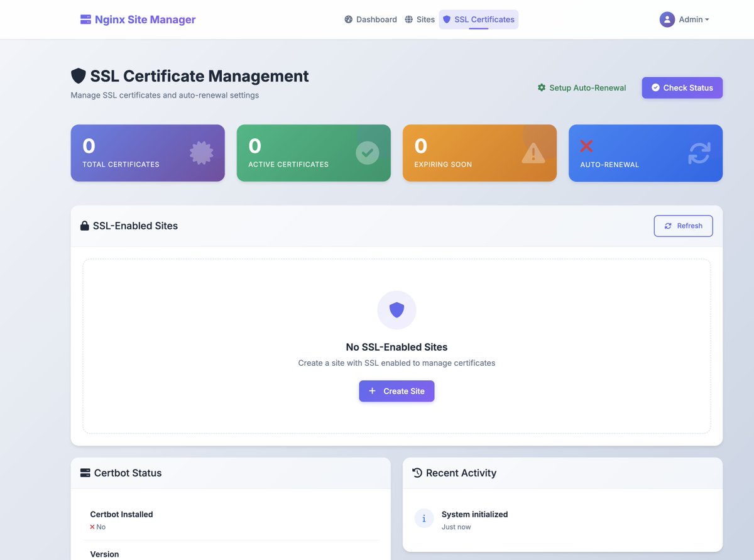This screenshot has width=754, height=560.
Task: Click 'Manage SSL certificates and auto-renewal settings' subtitle
Action: pyautogui.click(x=165, y=96)
